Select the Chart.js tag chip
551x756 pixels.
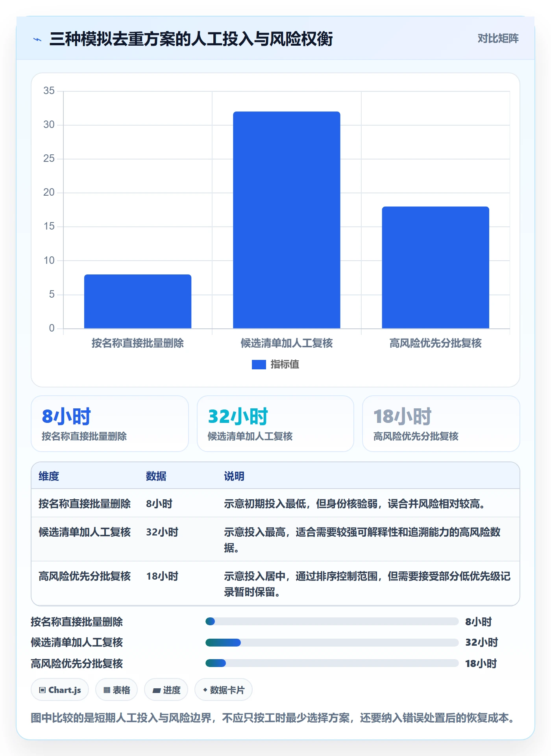coord(60,689)
